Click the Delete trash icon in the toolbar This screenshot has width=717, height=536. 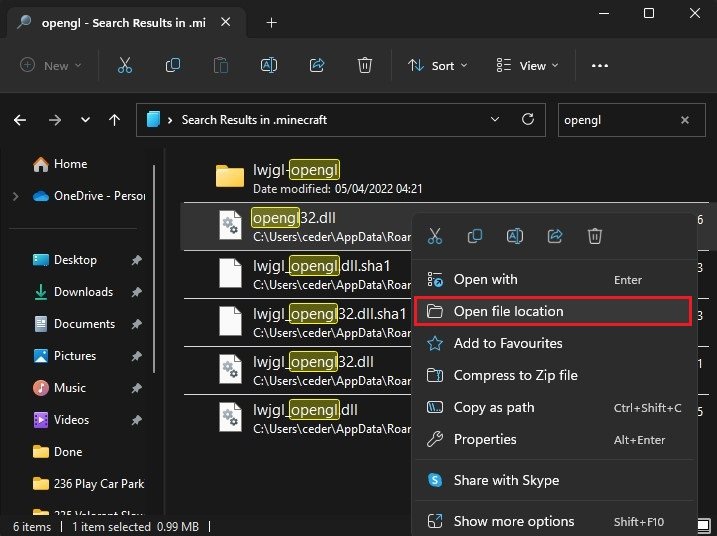[x=365, y=65]
